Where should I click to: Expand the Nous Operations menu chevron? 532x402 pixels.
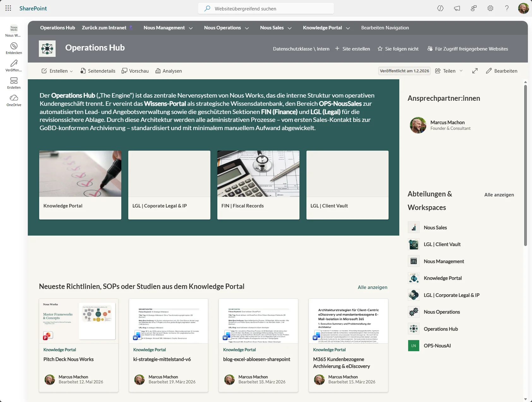[x=247, y=28]
